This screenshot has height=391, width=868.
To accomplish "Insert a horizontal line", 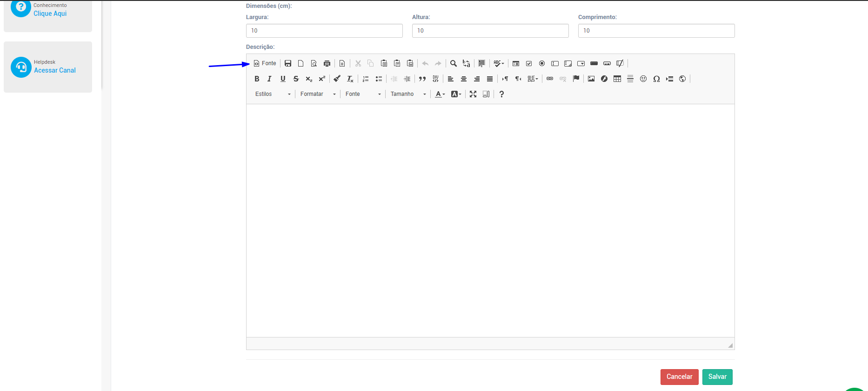I will [x=630, y=79].
